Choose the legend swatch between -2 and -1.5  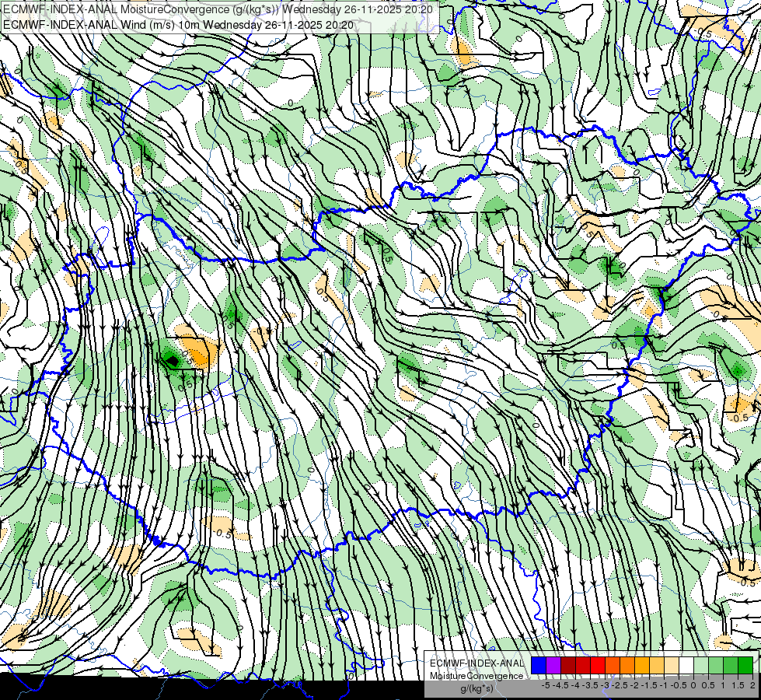click(x=642, y=666)
